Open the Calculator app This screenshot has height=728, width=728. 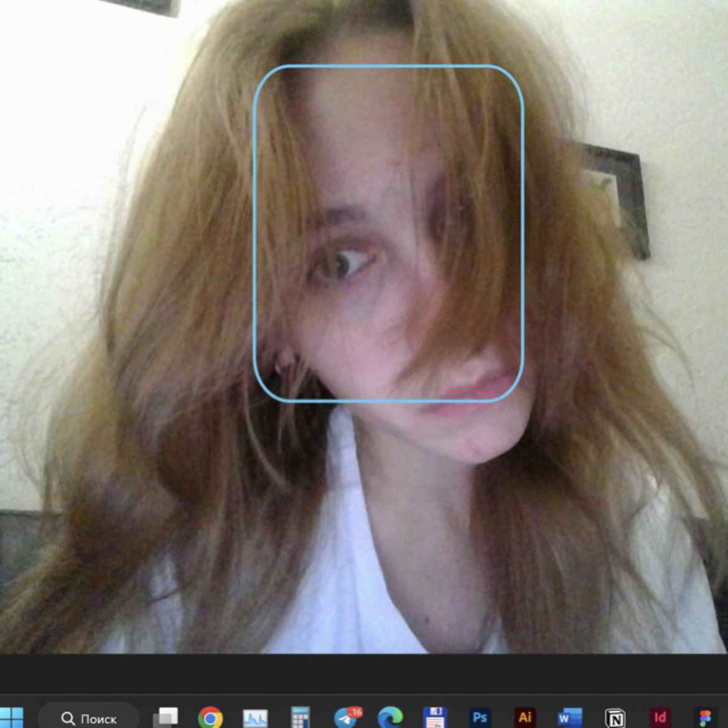tap(301, 718)
